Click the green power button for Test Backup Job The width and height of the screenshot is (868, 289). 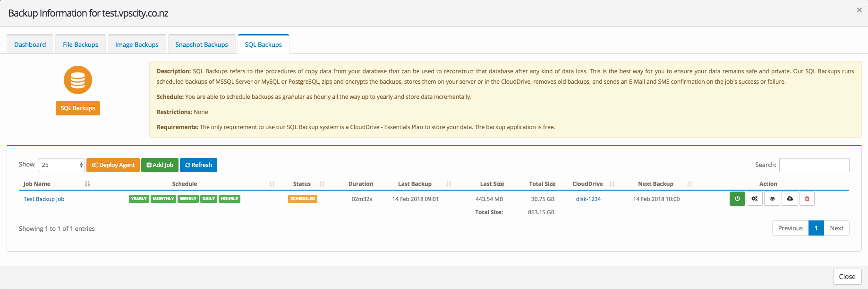(737, 199)
